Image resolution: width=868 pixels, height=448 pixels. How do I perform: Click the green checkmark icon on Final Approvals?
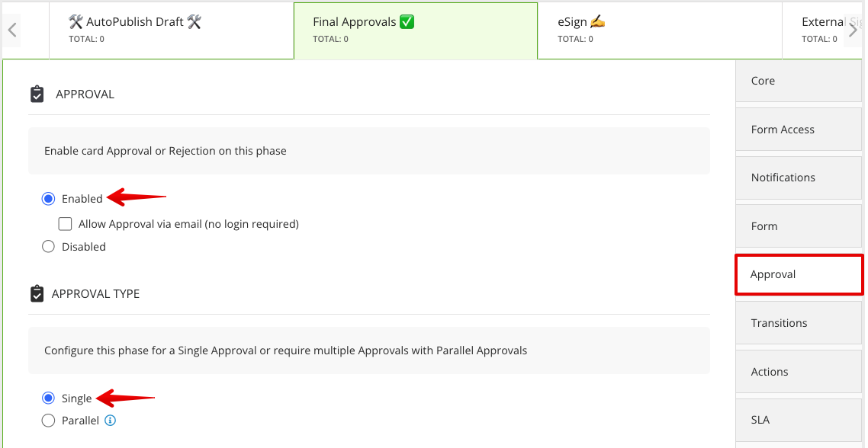[x=408, y=21]
